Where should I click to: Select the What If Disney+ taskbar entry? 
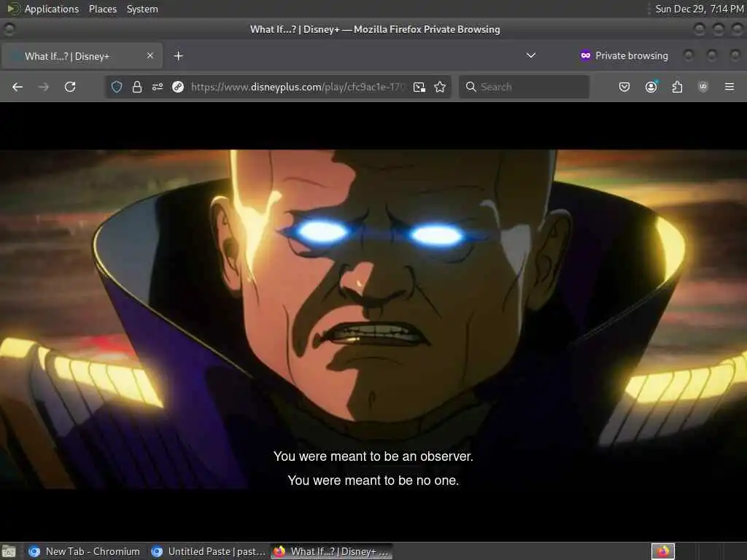pos(332,551)
